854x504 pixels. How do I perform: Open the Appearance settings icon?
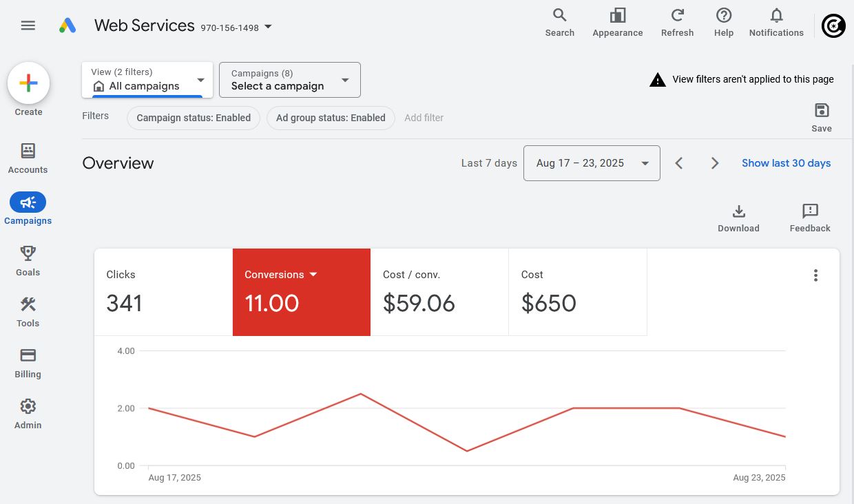coord(617,16)
